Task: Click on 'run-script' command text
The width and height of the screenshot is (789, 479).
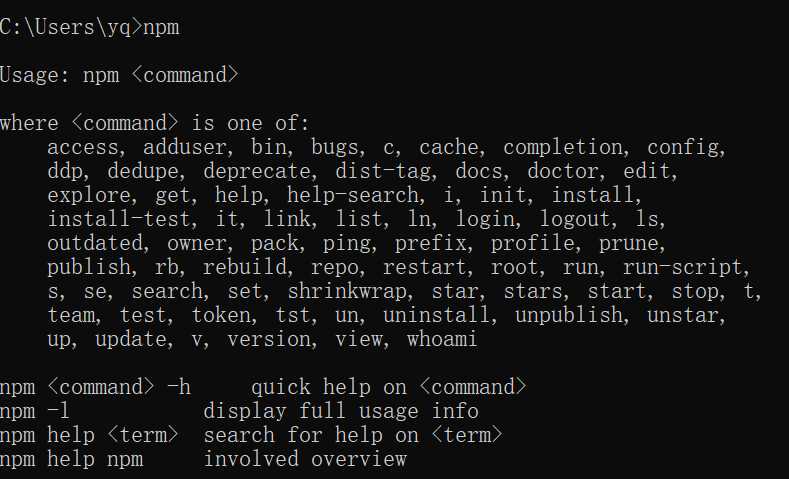Action: pos(682,268)
